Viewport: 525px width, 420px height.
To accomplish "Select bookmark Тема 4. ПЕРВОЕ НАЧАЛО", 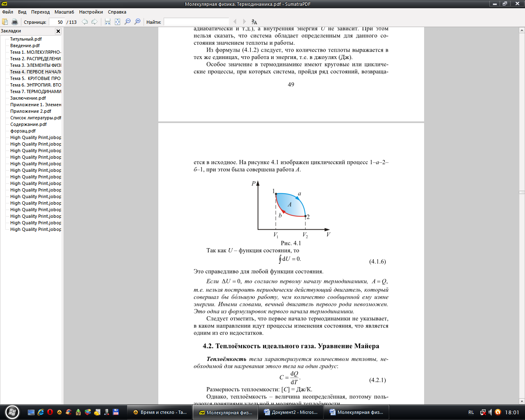I will tap(36, 72).
